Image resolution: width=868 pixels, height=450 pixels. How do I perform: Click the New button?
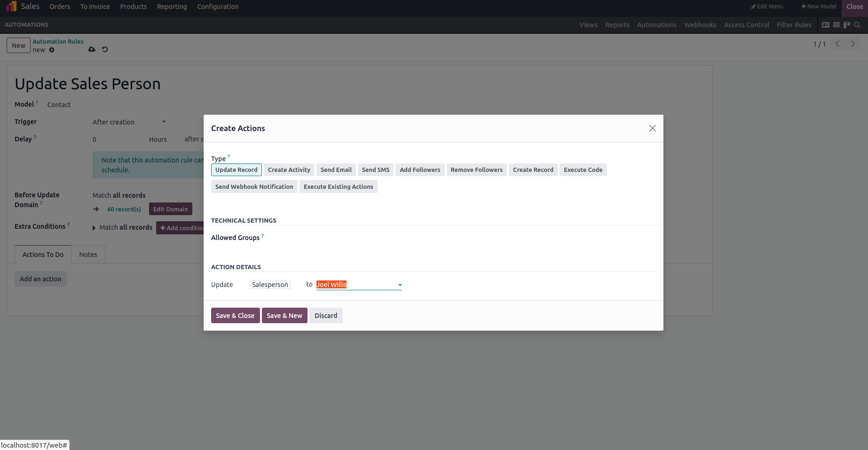tap(18, 46)
